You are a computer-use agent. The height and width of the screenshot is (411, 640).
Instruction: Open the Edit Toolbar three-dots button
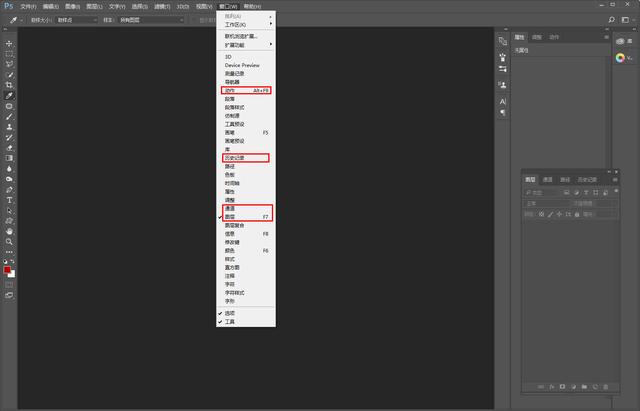click(x=9, y=252)
